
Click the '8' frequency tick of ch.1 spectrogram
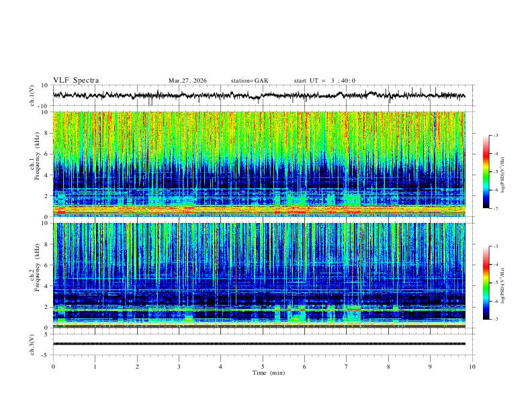(47, 133)
